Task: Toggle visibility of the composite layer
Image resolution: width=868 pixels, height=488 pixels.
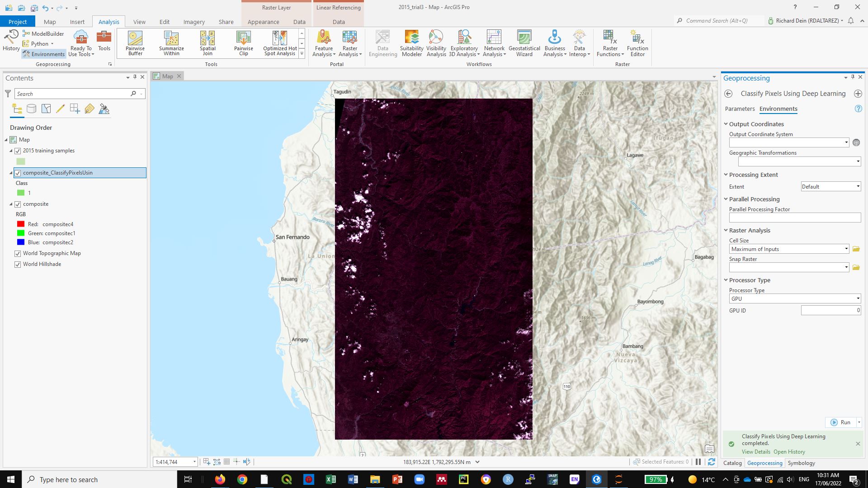Action: 18,204
